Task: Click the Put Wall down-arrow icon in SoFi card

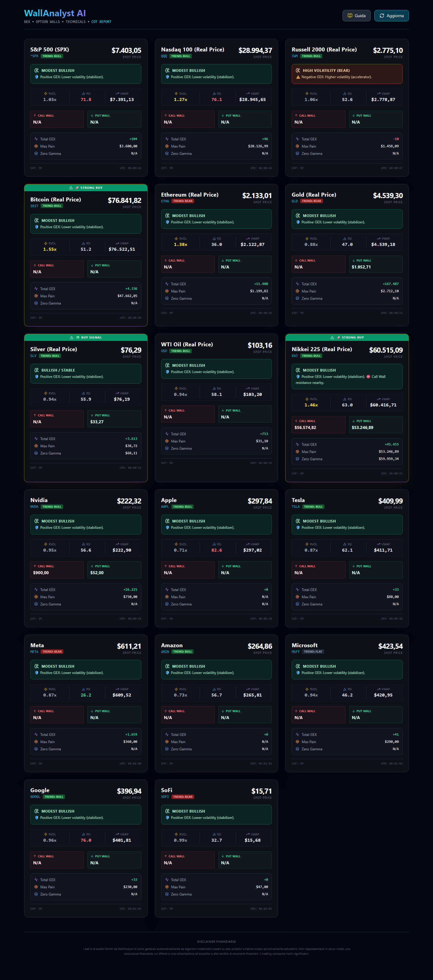Action: point(223,856)
